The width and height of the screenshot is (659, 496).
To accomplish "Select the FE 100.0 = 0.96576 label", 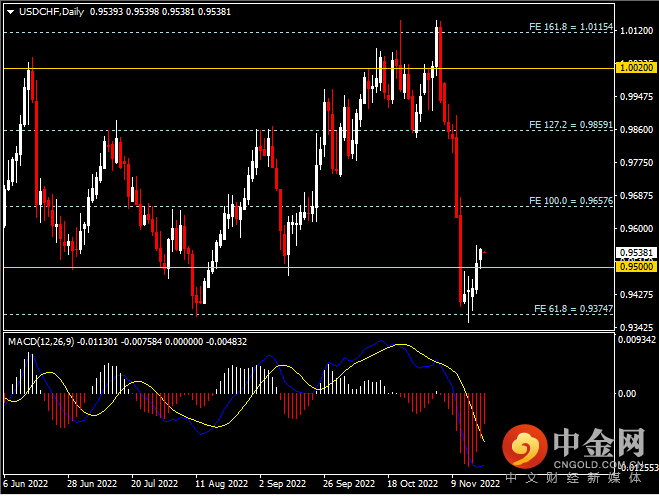I will (x=571, y=201).
